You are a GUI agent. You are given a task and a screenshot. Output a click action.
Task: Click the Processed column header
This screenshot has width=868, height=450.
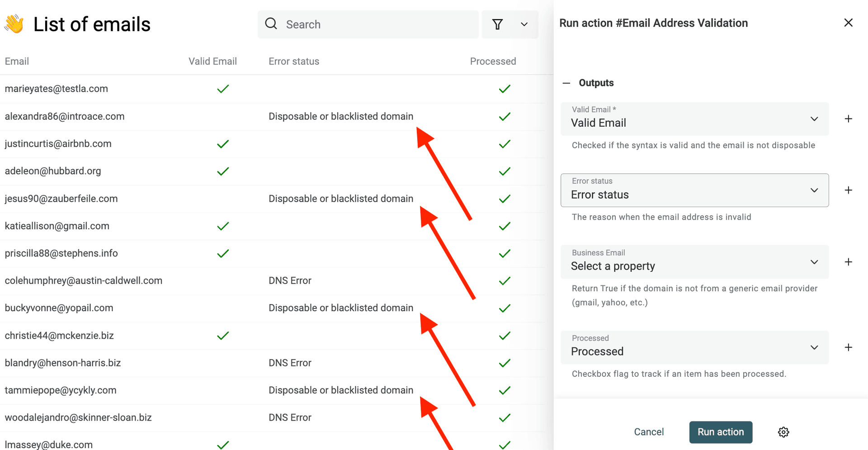(493, 62)
